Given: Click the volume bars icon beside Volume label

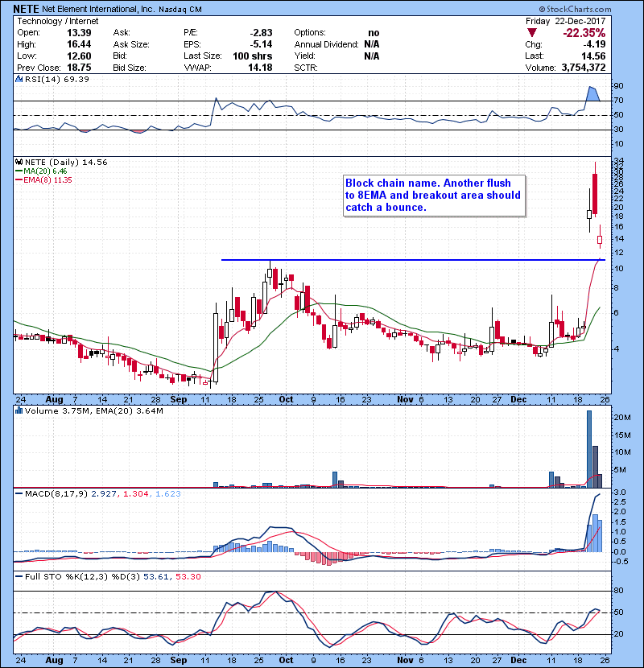Looking at the screenshot, I should click(19, 410).
